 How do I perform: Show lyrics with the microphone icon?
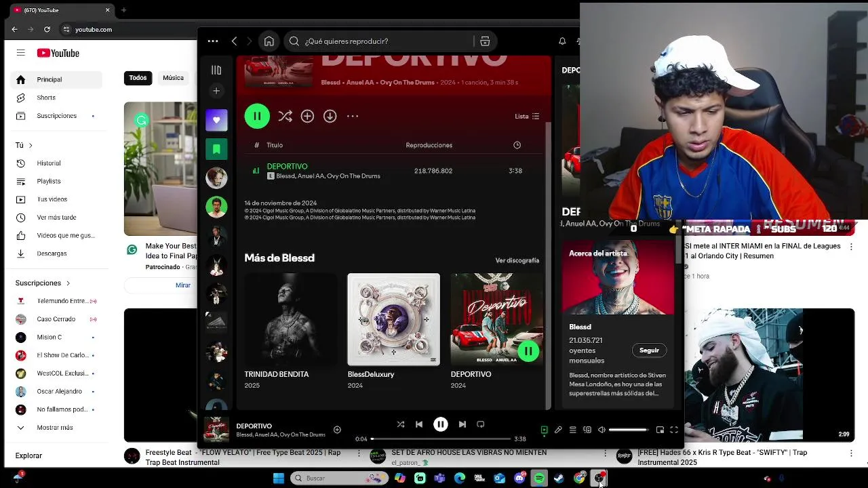(x=558, y=430)
